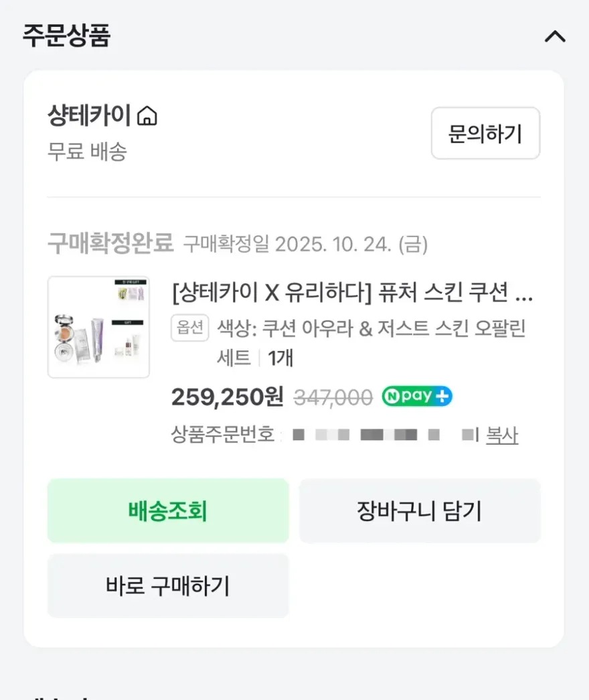The height and width of the screenshot is (700, 589).
Task: Tap the 샹테카이 store name
Action: tap(89, 115)
